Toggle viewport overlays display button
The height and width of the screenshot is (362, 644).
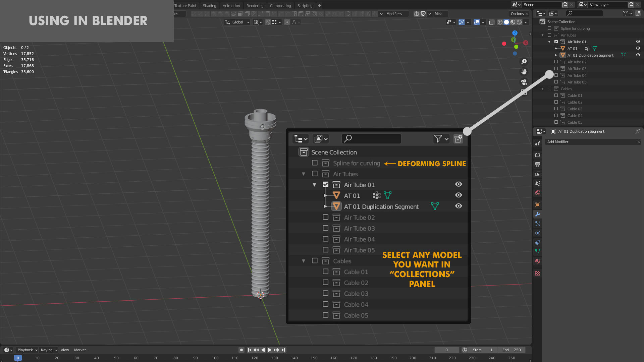click(477, 22)
